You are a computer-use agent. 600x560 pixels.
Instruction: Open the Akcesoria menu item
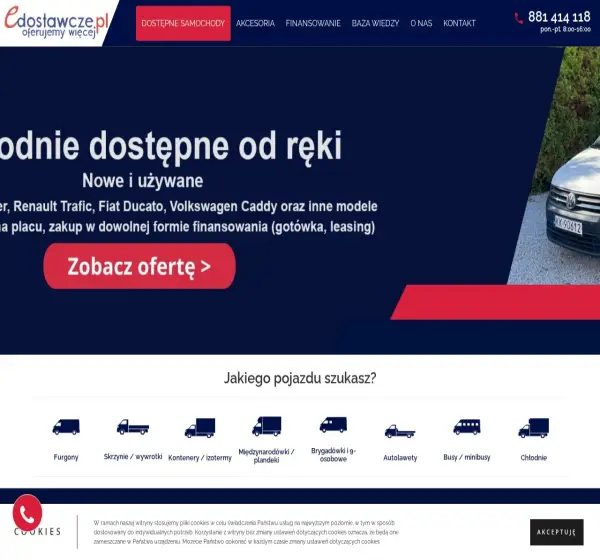255,23
